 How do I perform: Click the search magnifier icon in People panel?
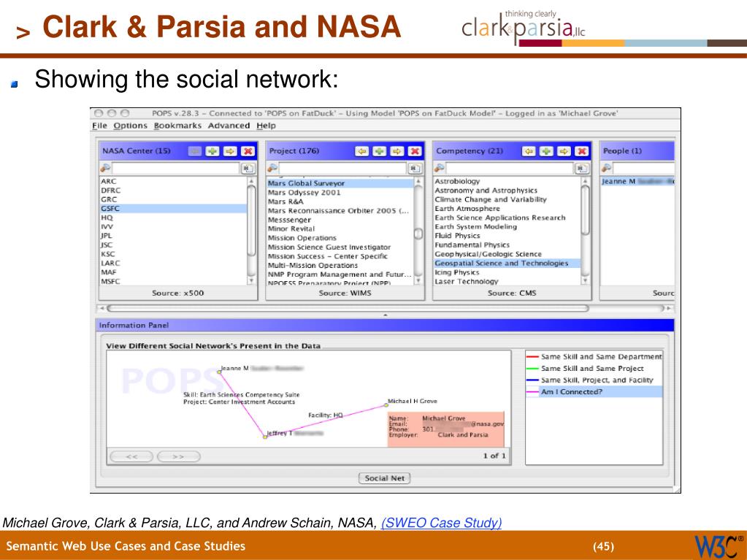pos(606,168)
